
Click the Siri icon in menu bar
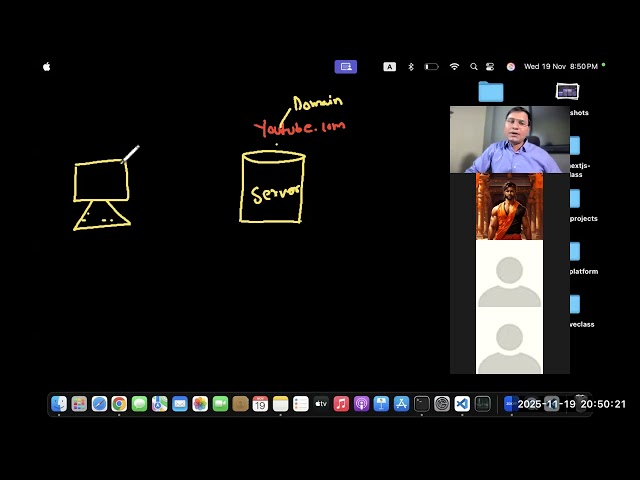tap(511, 67)
